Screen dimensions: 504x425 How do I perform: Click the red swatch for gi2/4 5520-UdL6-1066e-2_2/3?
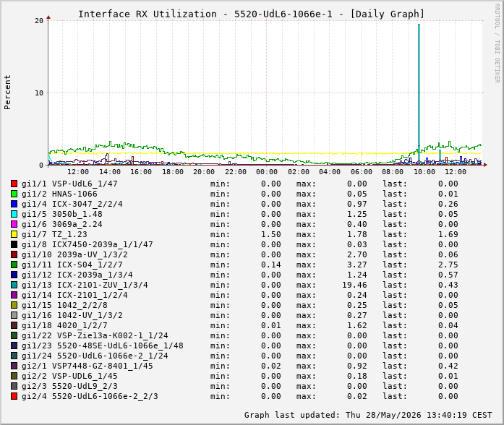click(14, 396)
